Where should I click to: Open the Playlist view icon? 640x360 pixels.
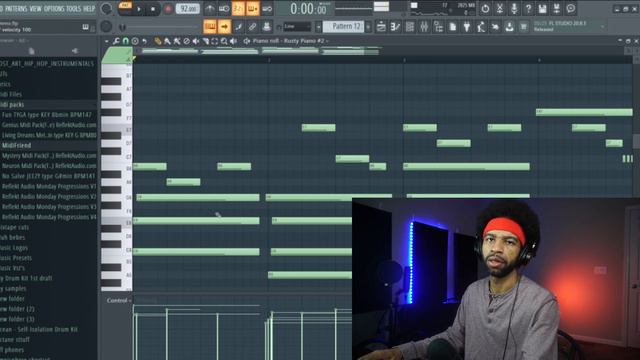[x=381, y=27]
